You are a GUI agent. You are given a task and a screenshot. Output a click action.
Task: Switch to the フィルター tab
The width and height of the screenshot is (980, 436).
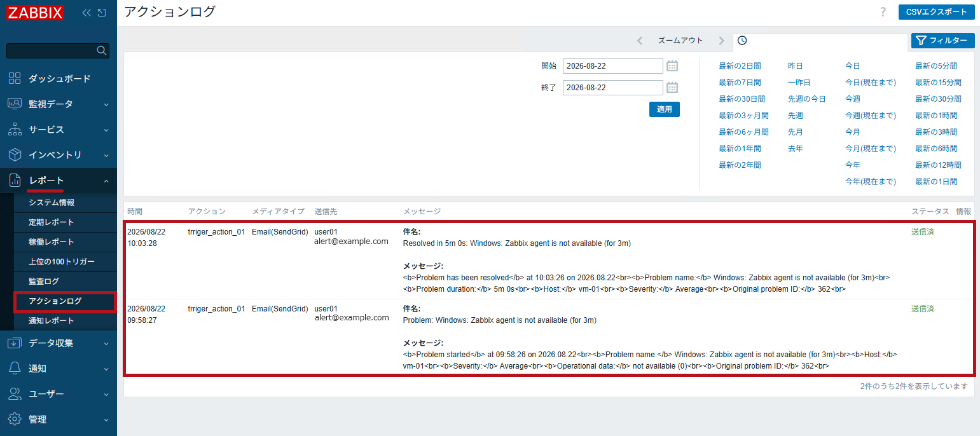943,41
